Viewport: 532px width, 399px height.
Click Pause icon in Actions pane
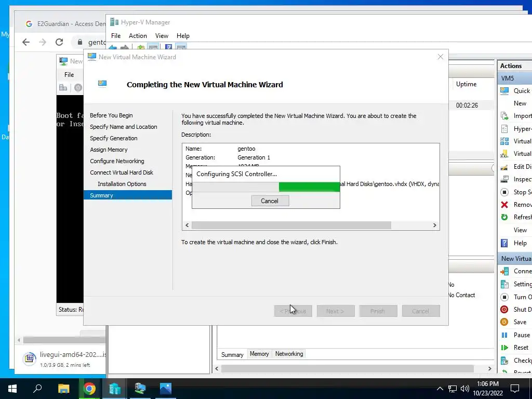point(504,335)
